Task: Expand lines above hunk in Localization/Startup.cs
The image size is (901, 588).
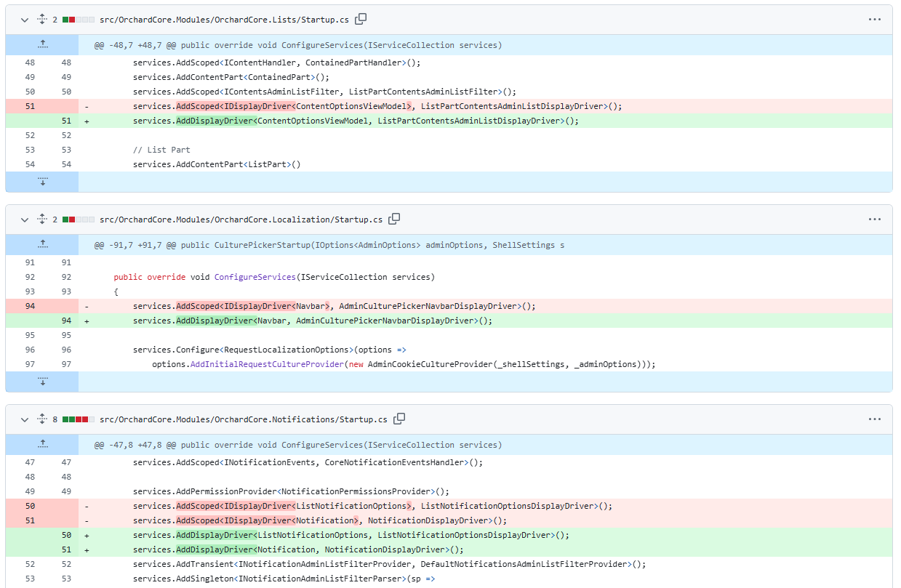Action: pos(42,244)
